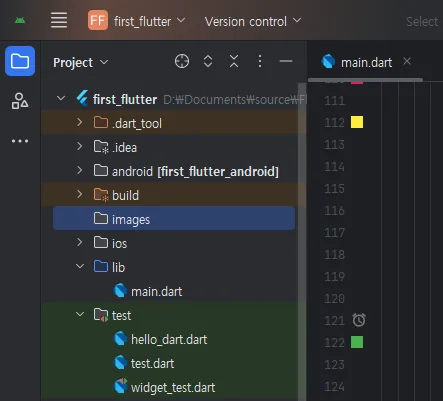Click Select Opened File crosshair icon
Screen dimensions: 443x401
182,61
